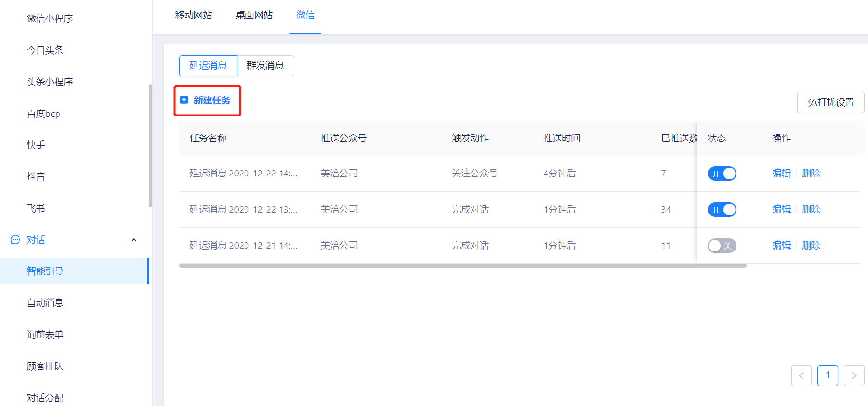Turn off the switch for 延迟消息 2020-12-22 14
The image size is (868, 406).
721,174
